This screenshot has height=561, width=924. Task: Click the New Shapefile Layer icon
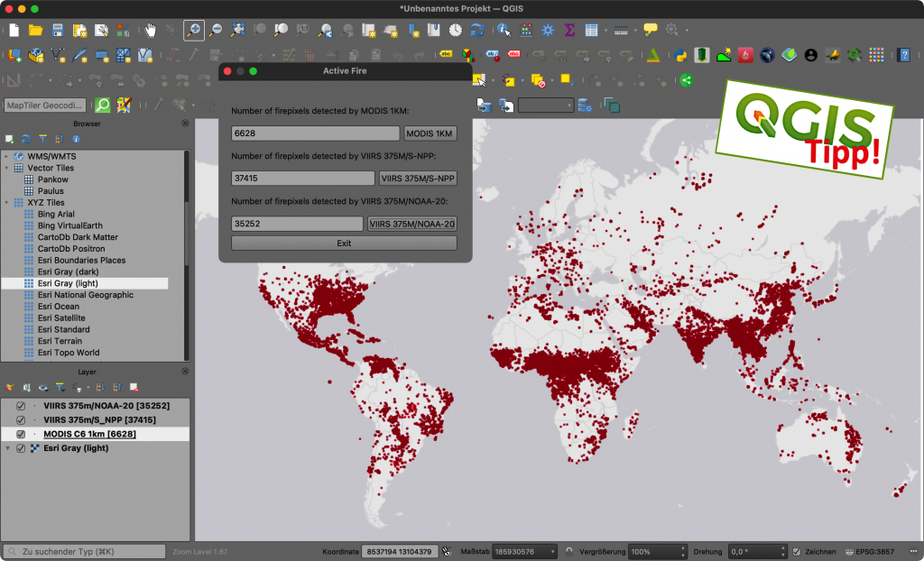click(58, 55)
